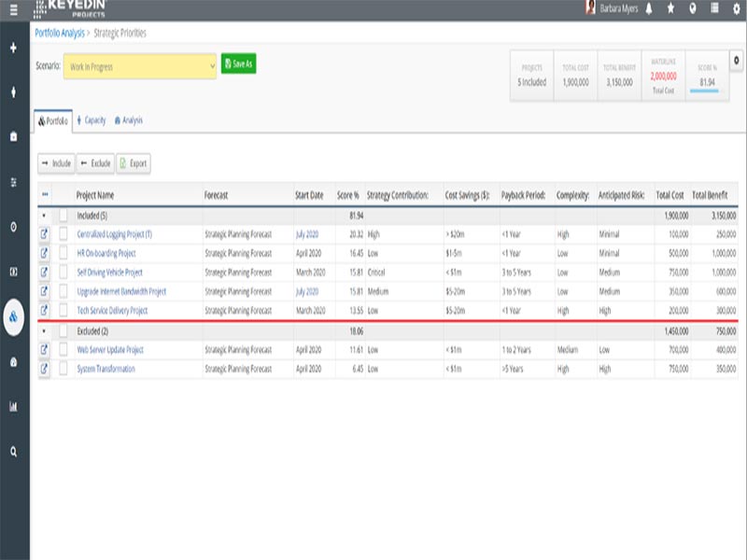Open the notifications bell

click(x=649, y=9)
